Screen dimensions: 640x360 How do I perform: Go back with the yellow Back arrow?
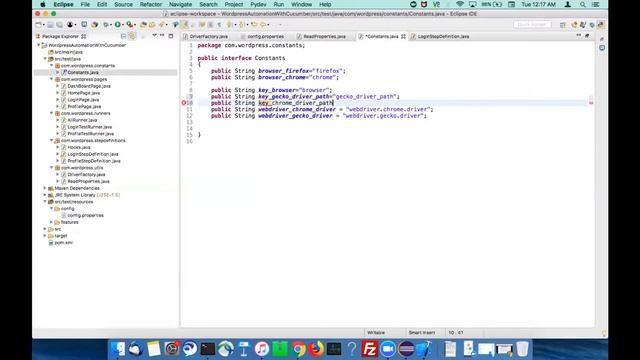coord(254,25)
